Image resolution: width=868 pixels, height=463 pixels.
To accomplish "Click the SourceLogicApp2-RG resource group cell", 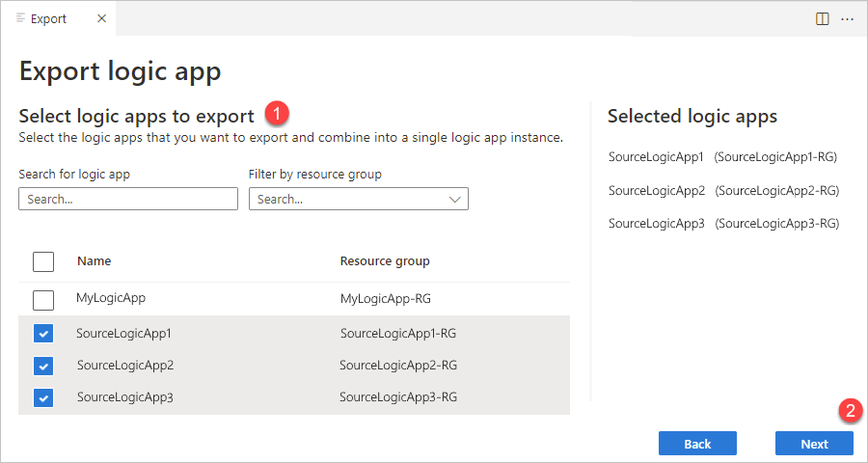I will pyautogui.click(x=398, y=366).
